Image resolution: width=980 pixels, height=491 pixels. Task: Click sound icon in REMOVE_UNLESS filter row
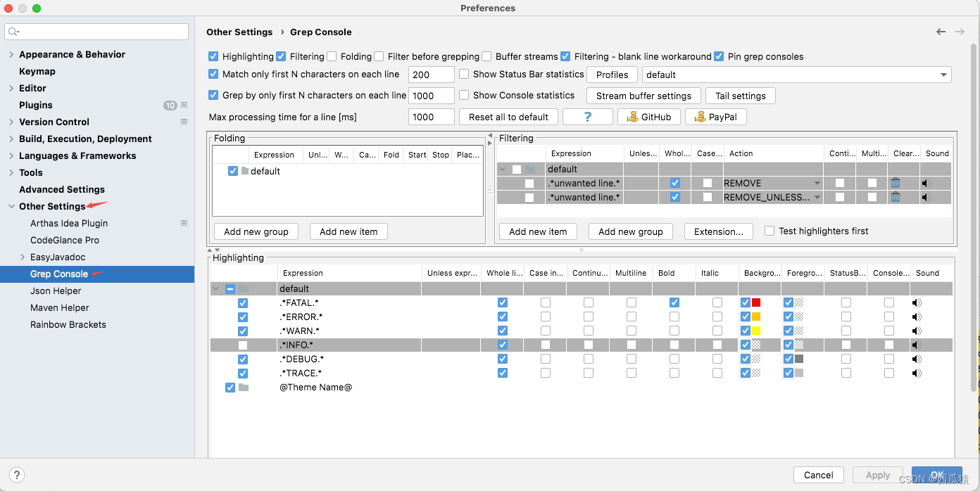[x=926, y=197]
